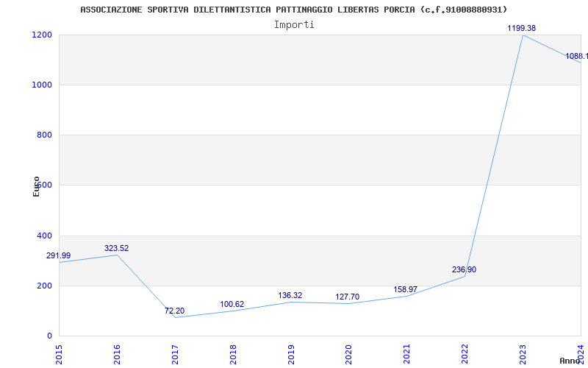This screenshot has height=368, width=588.
Task: Click the 291.99 data label
Action: click(59, 255)
